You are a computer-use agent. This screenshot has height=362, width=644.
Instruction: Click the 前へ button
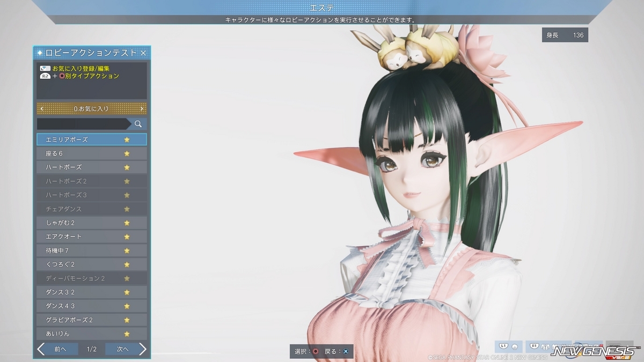[61, 349]
